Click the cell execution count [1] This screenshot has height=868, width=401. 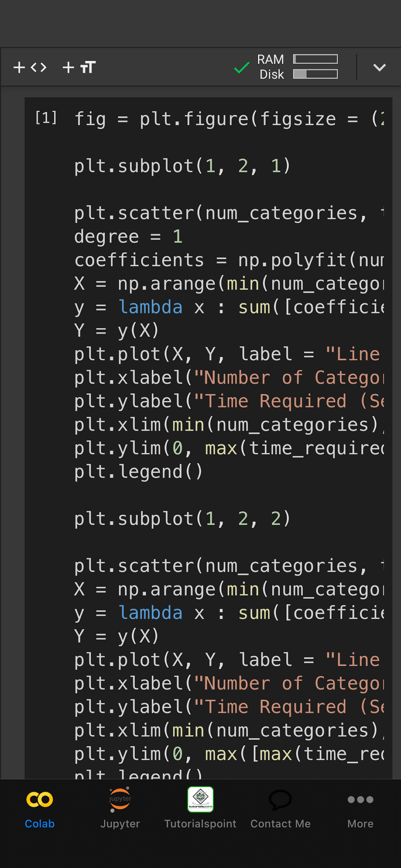click(x=46, y=118)
